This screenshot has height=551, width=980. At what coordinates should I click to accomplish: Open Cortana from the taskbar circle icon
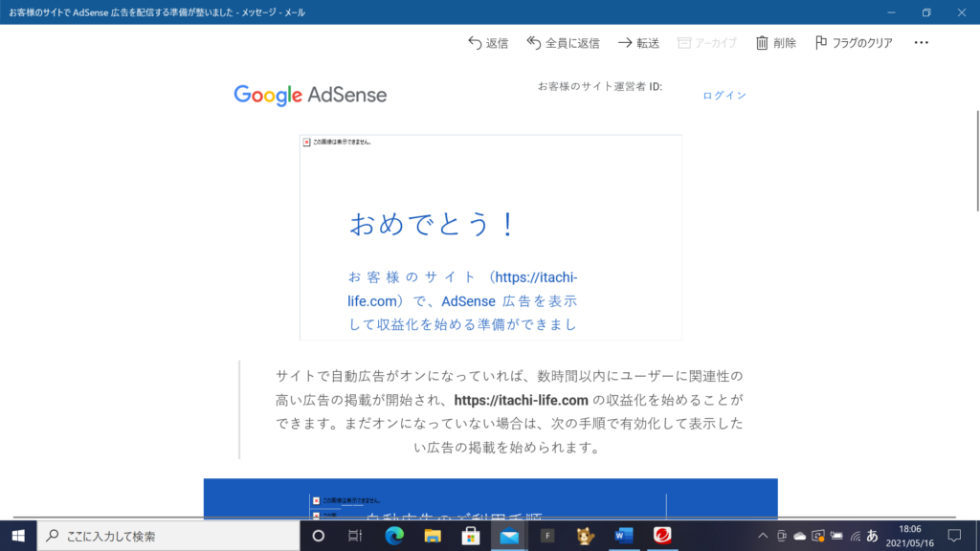click(x=318, y=536)
